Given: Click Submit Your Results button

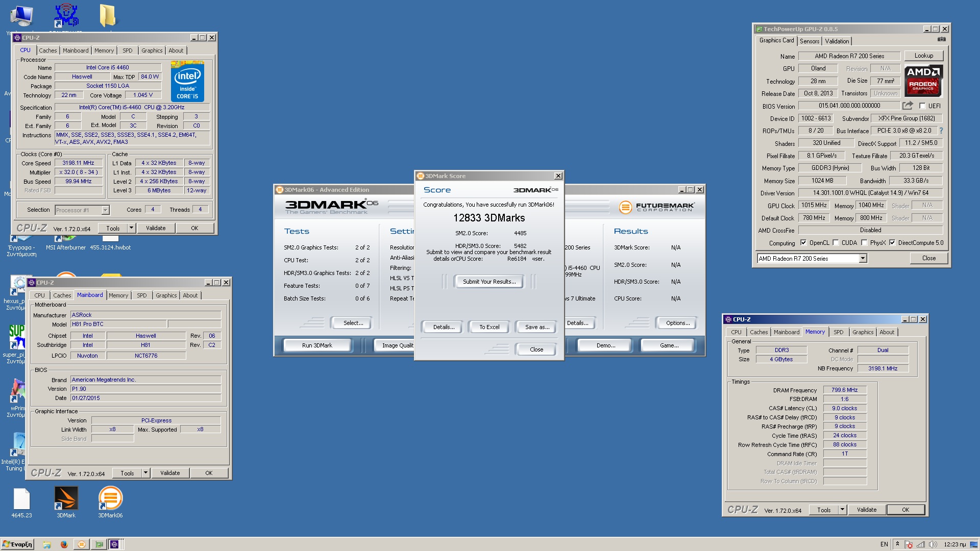Looking at the screenshot, I should click(x=489, y=282).
